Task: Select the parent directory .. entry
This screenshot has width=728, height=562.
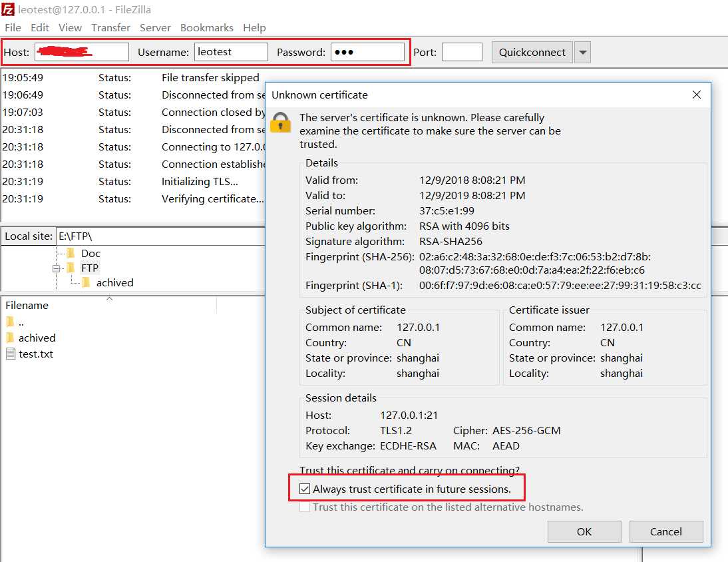Action: (21, 322)
